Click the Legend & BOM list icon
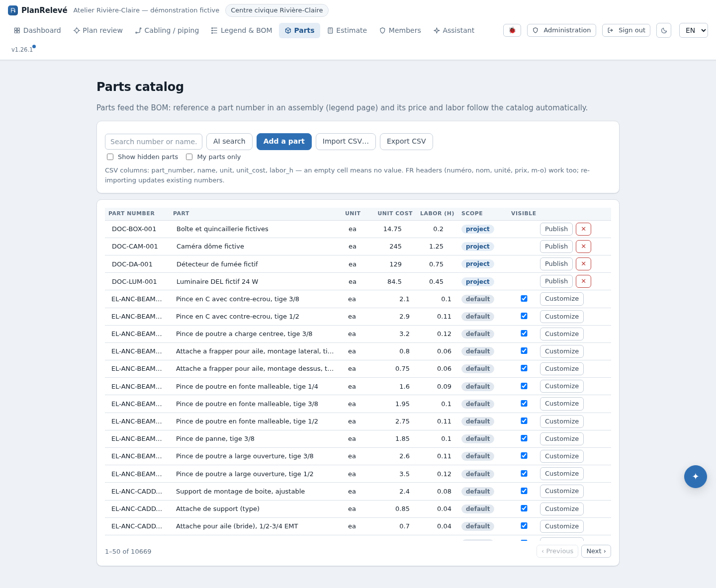The image size is (716, 588). [x=214, y=30]
